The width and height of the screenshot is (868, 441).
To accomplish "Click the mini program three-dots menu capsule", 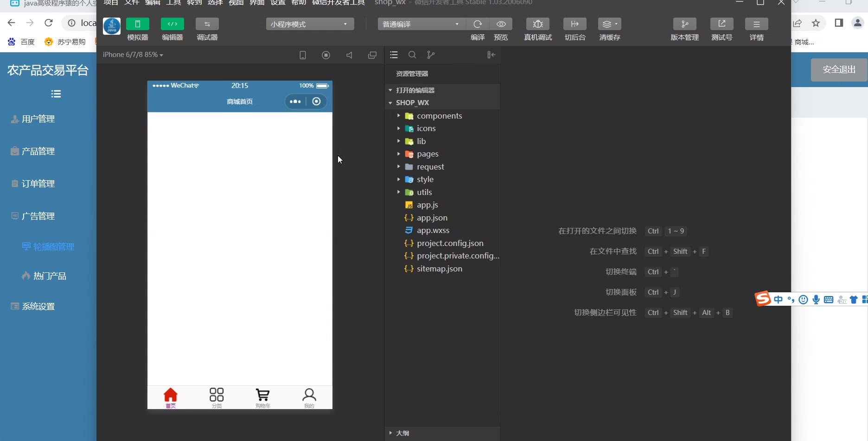I will 295,101.
